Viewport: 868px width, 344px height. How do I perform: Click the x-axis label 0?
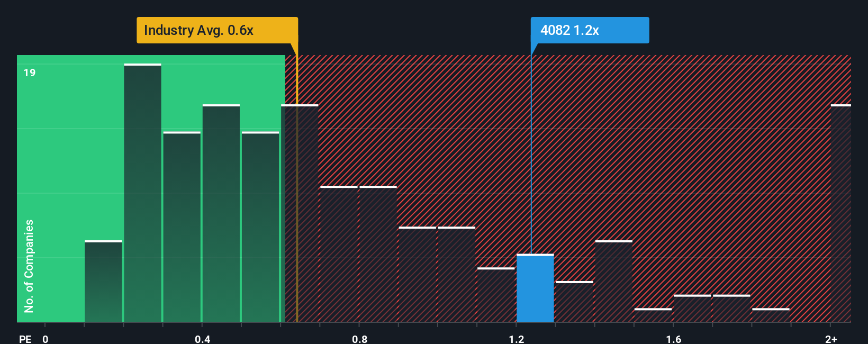[46, 339]
